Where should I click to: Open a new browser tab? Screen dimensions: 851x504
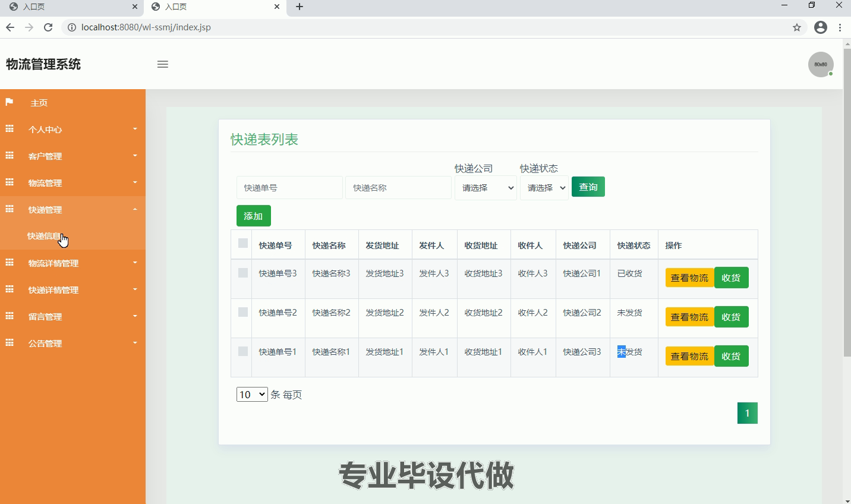(x=300, y=7)
